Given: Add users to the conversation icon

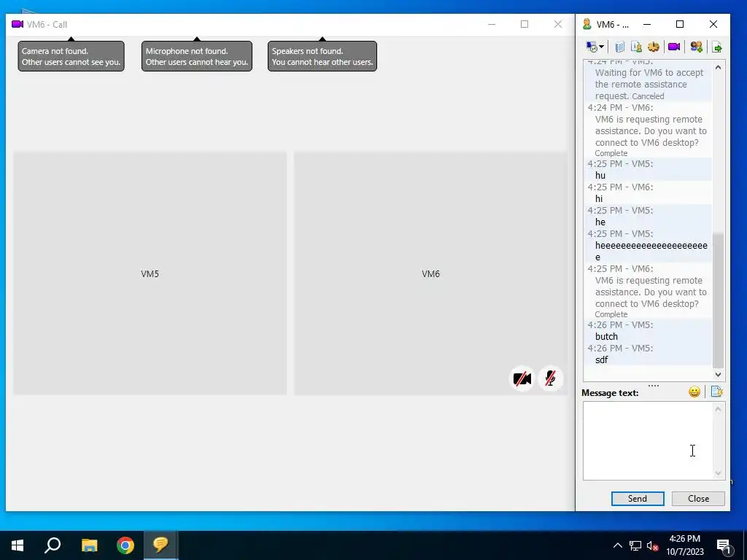Looking at the screenshot, I should point(696,47).
